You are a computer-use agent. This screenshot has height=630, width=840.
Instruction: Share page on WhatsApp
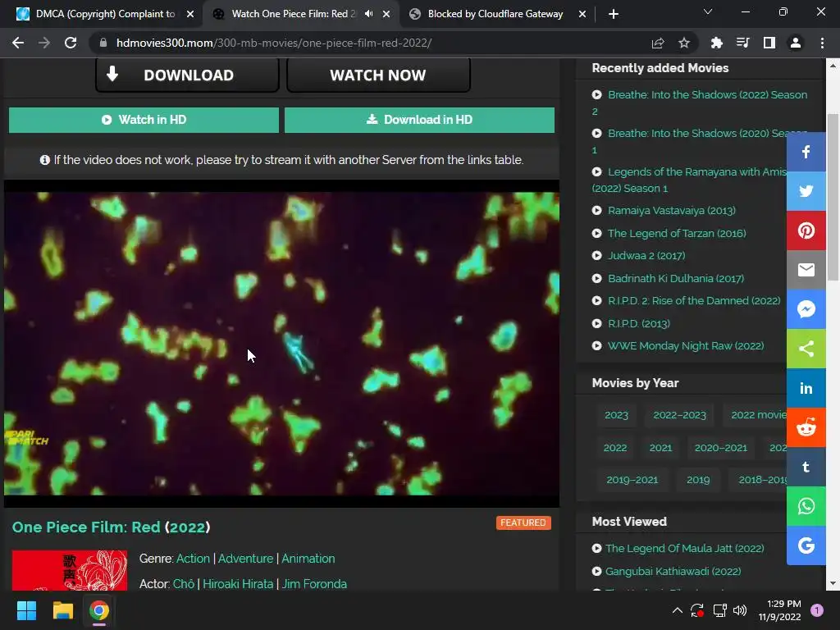click(x=806, y=506)
